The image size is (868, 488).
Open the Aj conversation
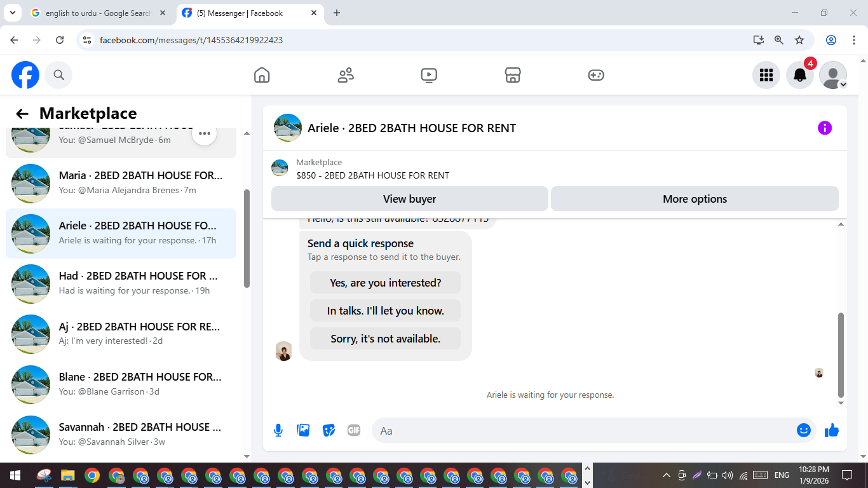(121, 334)
